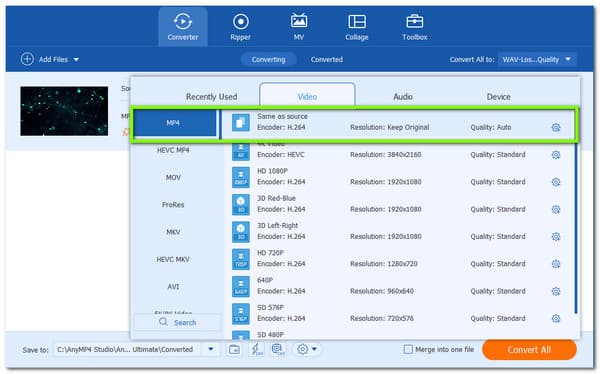Choose HEVC MP4 in the format list
The height and width of the screenshot is (374, 600).
(173, 150)
